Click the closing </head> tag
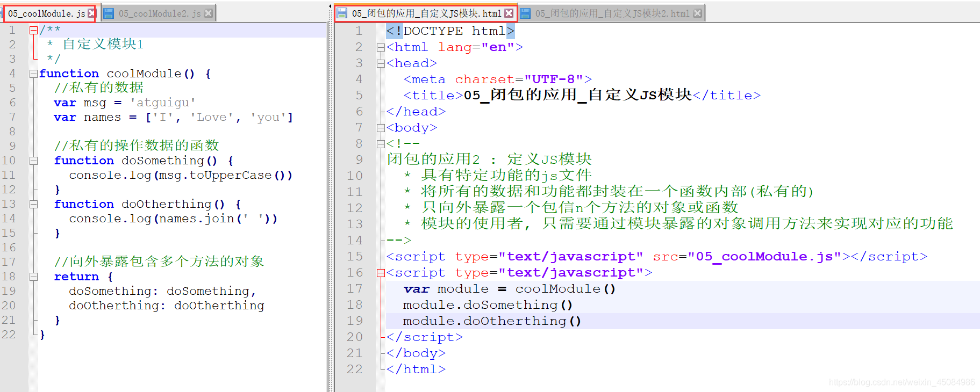 417,112
